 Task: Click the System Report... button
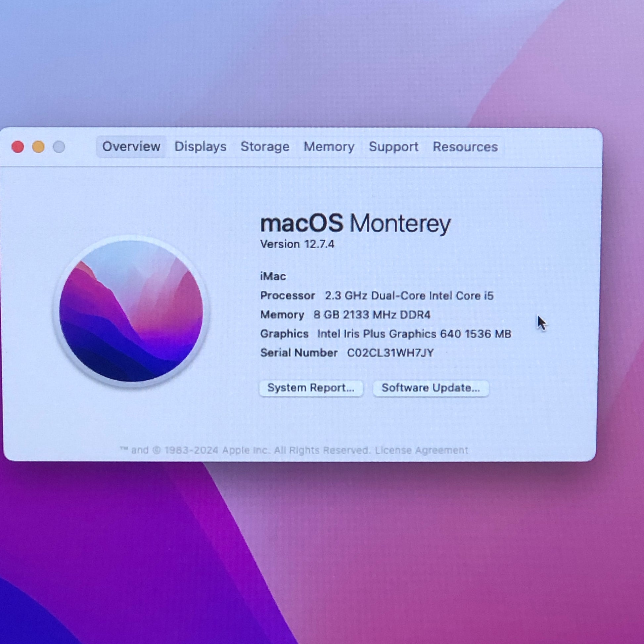point(311,388)
